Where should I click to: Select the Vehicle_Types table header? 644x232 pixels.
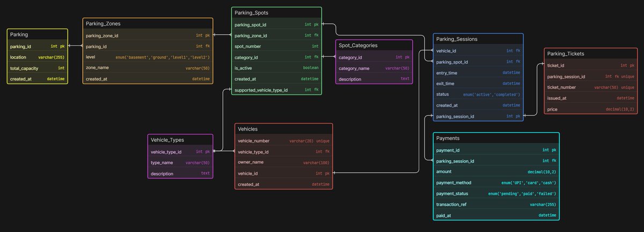[180, 140]
